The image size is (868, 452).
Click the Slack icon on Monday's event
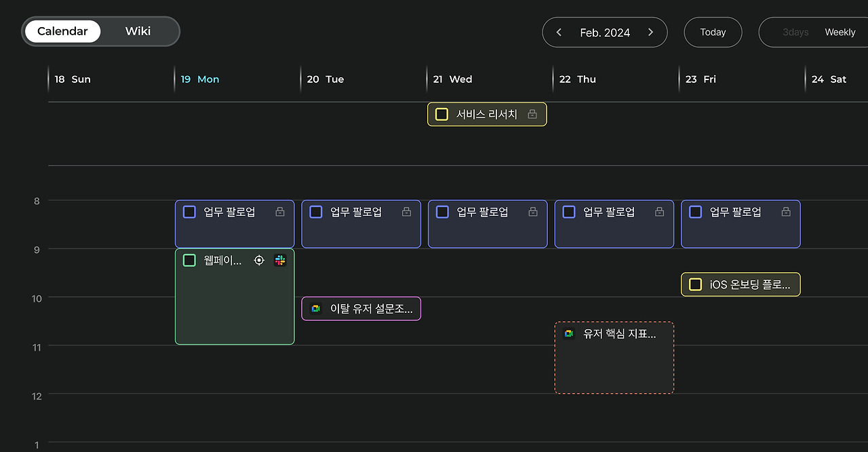pos(280,261)
